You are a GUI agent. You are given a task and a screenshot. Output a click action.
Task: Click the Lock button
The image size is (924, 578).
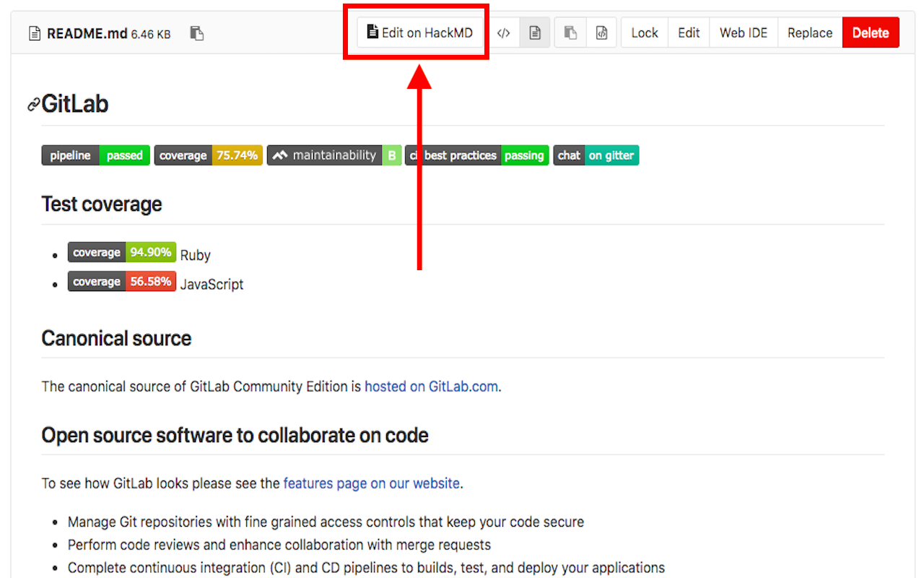click(645, 33)
